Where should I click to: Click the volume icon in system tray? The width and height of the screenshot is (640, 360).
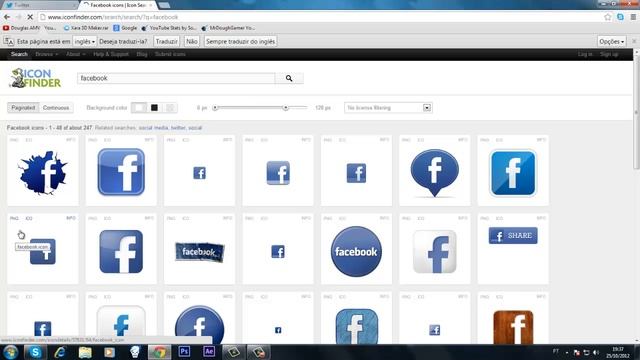tap(596, 352)
